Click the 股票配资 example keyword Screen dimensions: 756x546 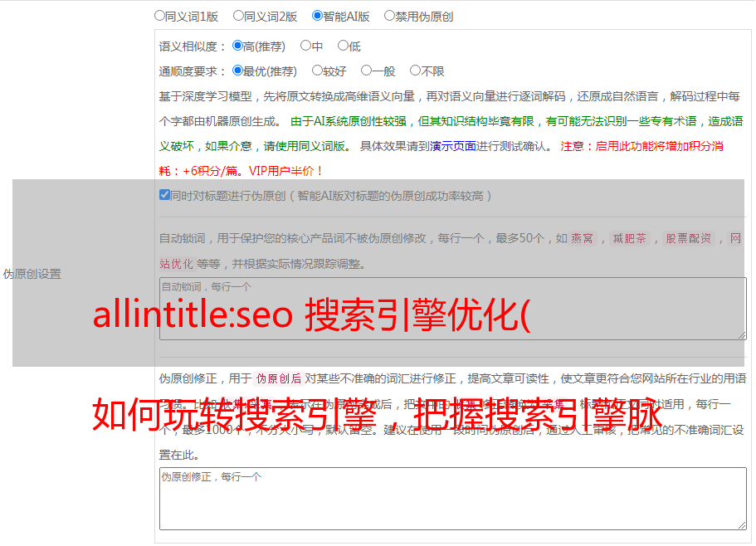click(689, 238)
